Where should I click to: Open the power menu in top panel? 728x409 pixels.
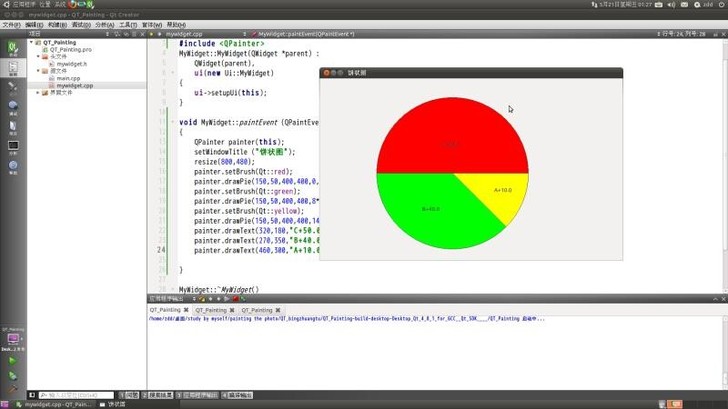click(722, 5)
